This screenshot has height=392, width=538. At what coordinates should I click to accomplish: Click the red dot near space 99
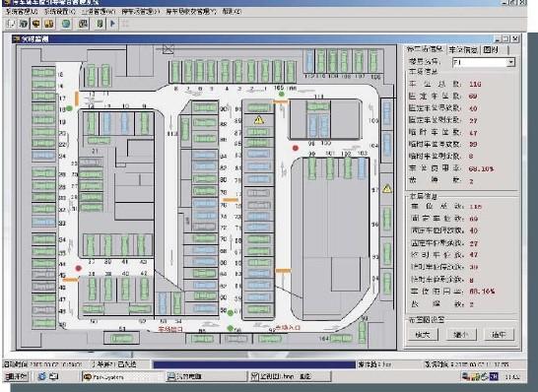tap(295, 148)
